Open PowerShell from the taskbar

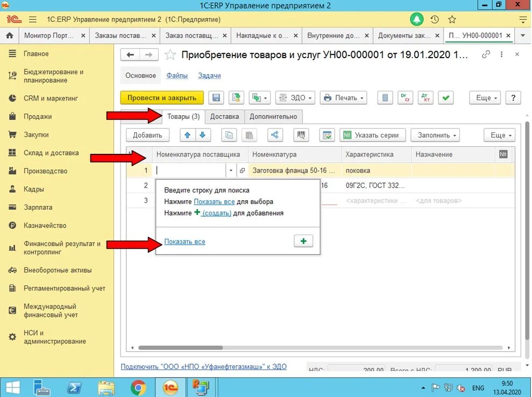coord(75,388)
